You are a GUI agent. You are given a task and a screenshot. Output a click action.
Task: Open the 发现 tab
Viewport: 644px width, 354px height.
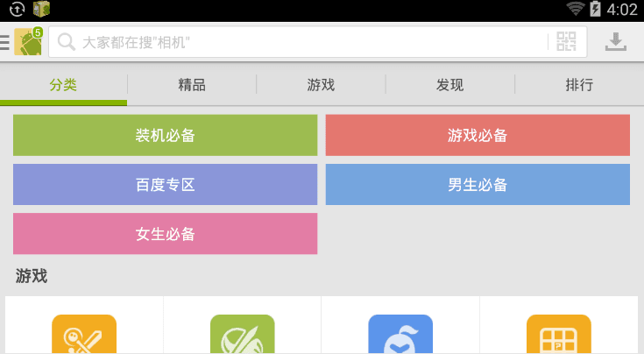(x=449, y=85)
